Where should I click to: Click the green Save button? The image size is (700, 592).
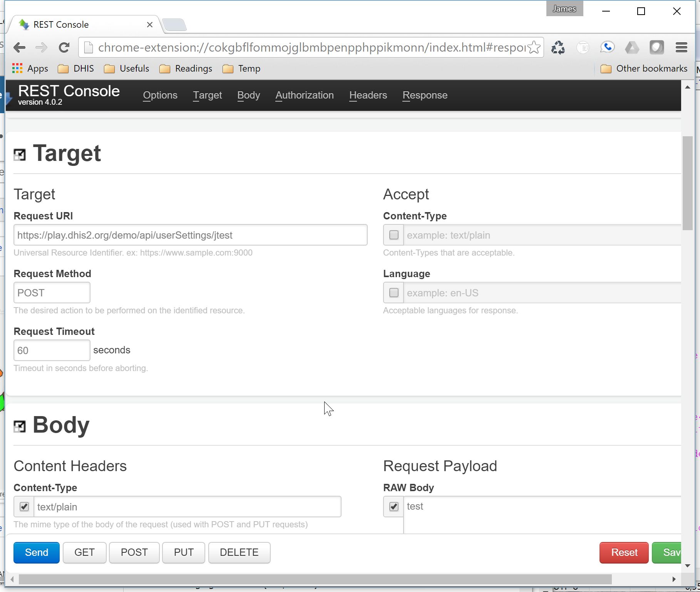tap(667, 552)
